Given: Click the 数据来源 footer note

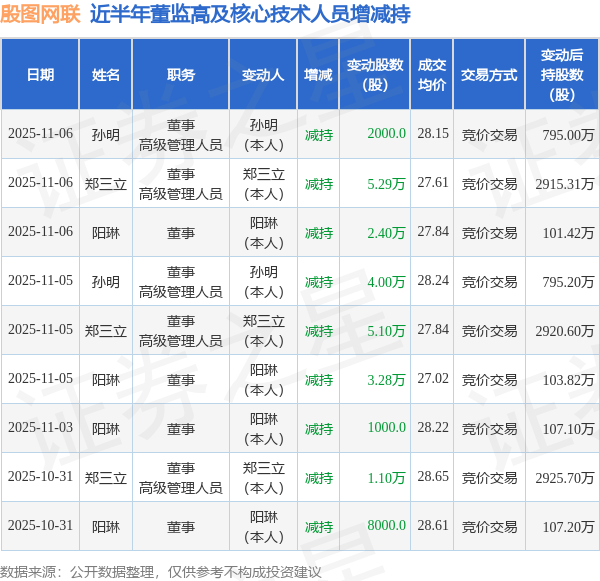Looking at the screenshot, I should click(161, 572).
